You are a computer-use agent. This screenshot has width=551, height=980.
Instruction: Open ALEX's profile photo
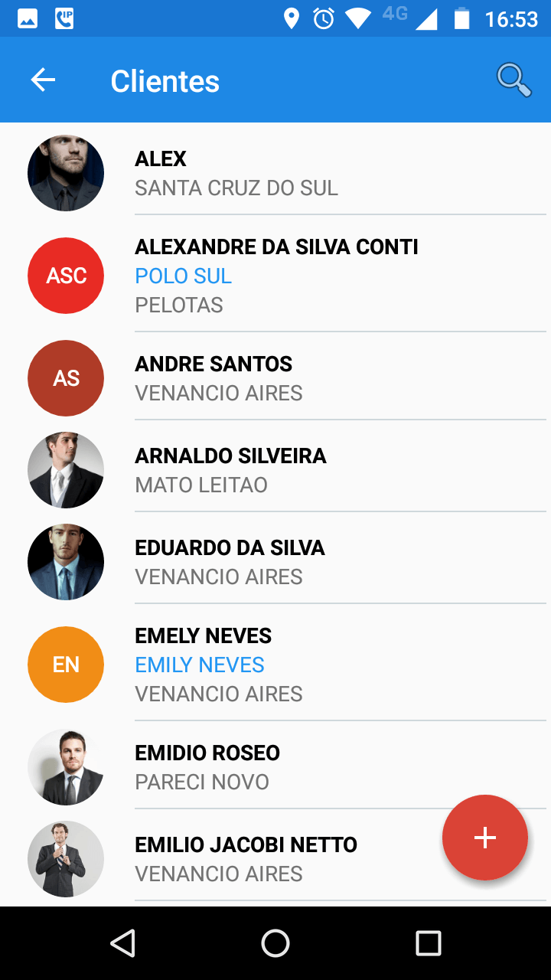click(66, 173)
